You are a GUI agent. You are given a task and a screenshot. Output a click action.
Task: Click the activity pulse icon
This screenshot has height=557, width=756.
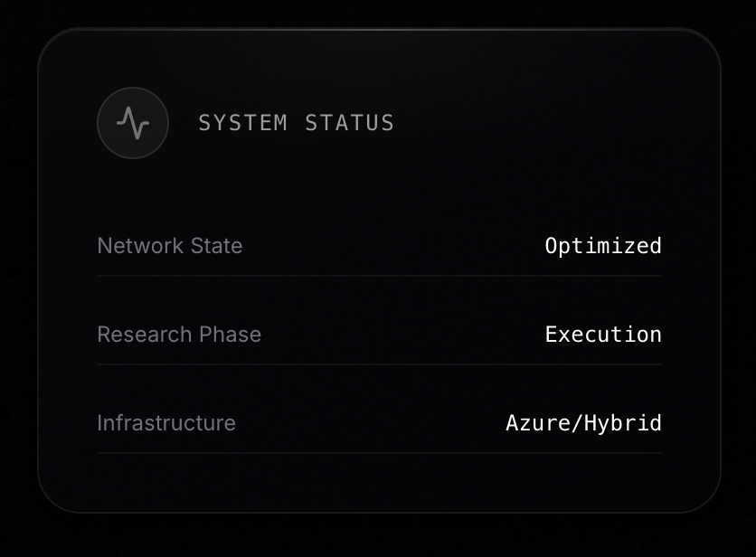pos(133,123)
